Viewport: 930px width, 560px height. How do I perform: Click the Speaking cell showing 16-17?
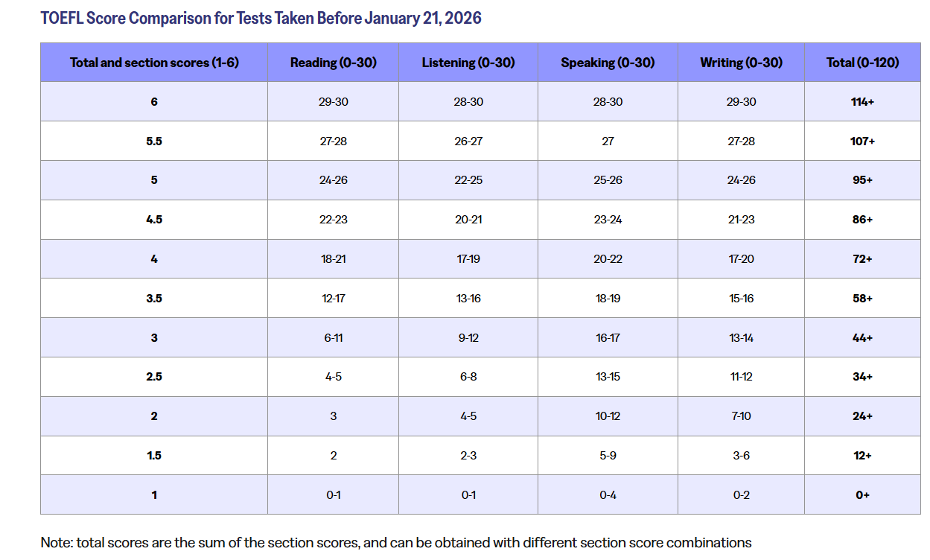click(x=608, y=338)
